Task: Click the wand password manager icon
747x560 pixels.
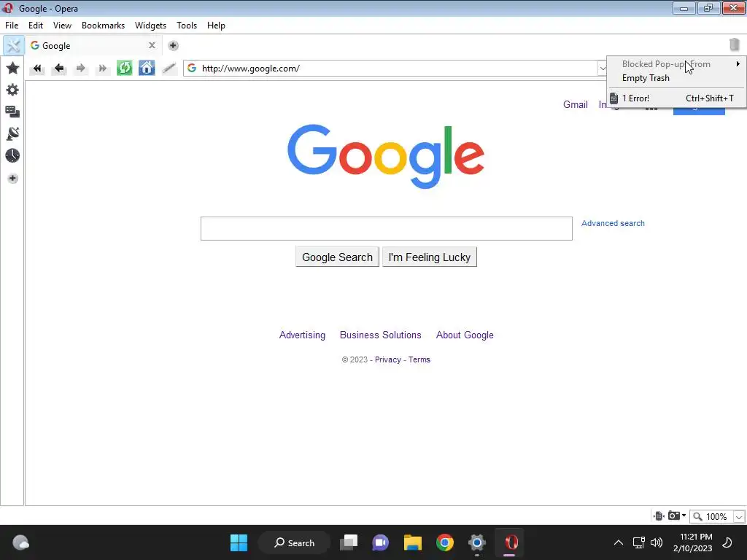Action: point(169,69)
